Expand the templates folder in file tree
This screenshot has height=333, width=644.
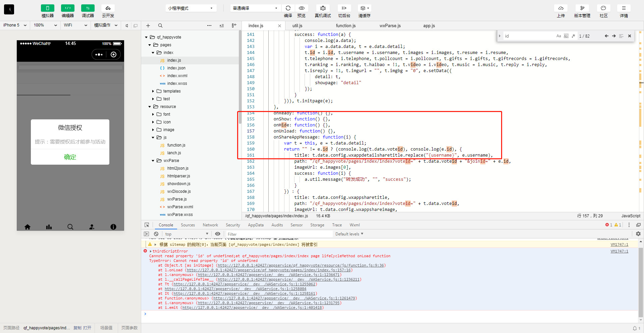pyautogui.click(x=153, y=91)
